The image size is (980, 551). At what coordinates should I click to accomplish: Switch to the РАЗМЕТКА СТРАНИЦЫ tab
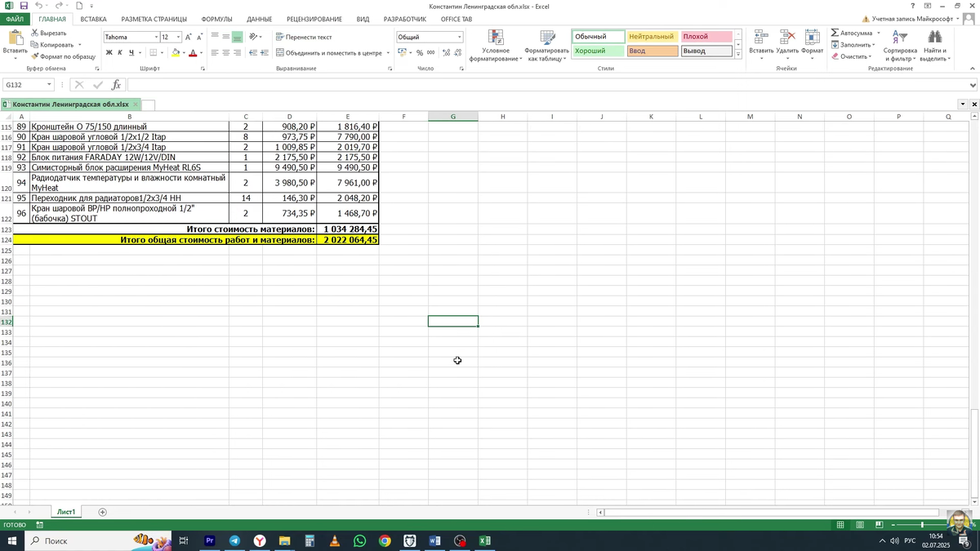154,19
